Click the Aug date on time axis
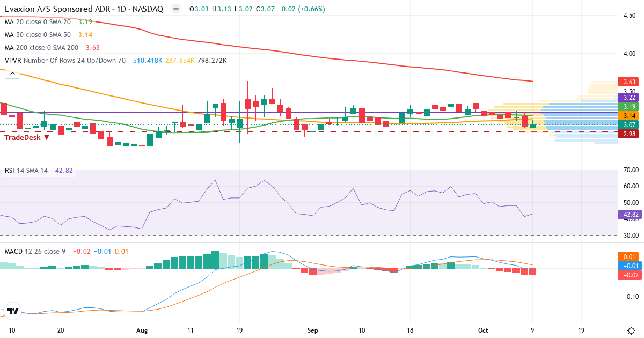 pyautogui.click(x=141, y=330)
